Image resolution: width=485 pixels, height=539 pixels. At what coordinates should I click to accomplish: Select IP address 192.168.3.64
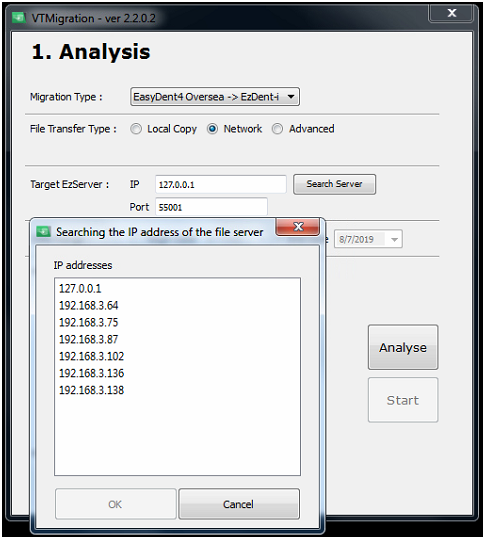coord(89,305)
